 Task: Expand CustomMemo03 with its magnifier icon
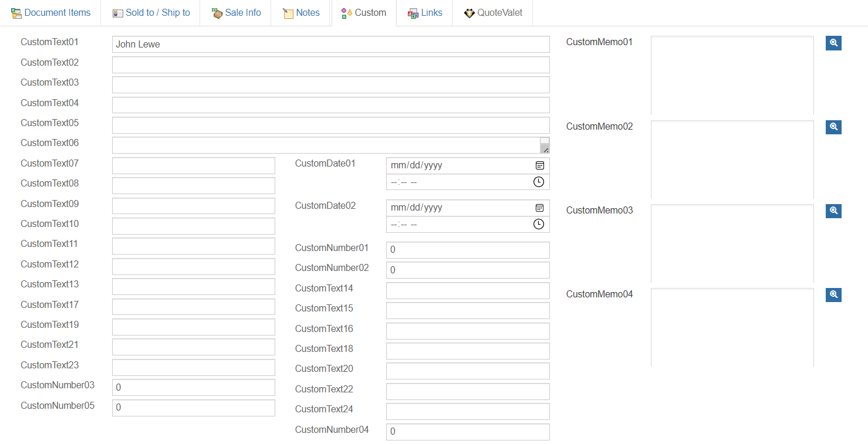[x=833, y=211]
